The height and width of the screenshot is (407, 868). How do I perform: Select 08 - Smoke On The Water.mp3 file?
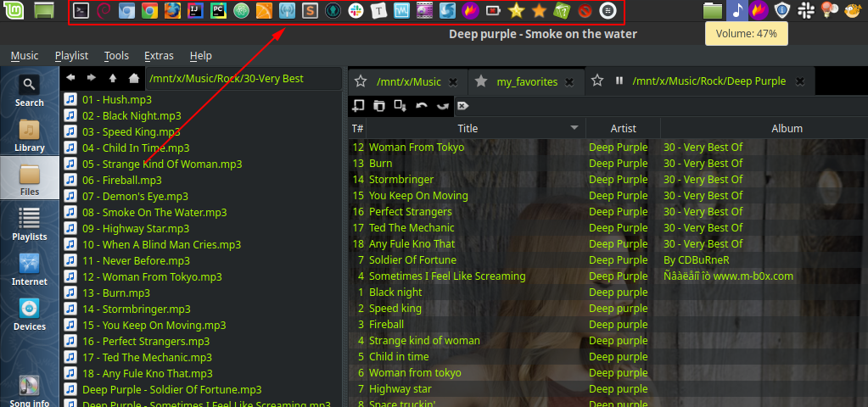pos(154,212)
